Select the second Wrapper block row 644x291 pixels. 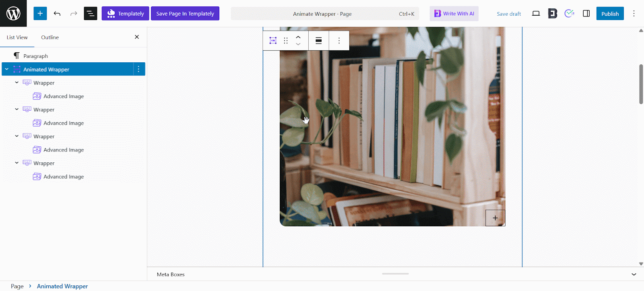(x=74, y=109)
